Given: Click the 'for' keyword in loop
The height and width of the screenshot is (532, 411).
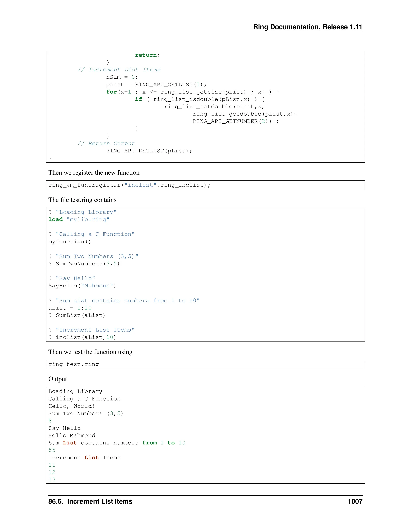Looking at the screenshot, I should (111, 92).
